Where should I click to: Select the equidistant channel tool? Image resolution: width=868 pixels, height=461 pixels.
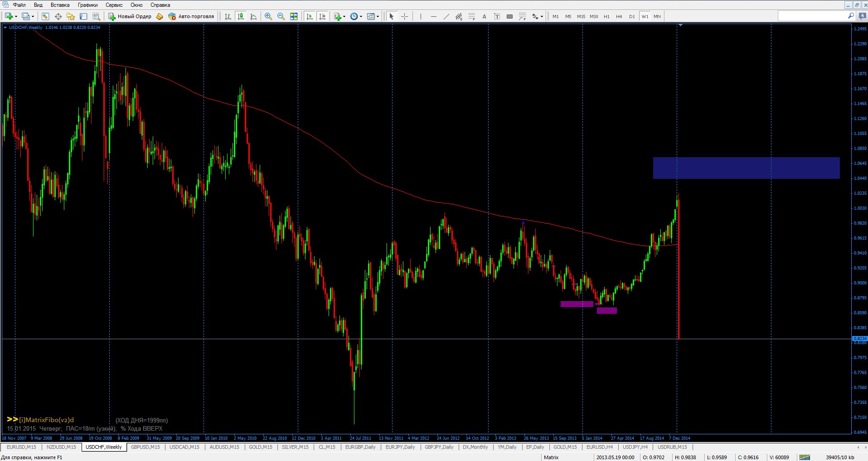pyautogui.click(x=459, y=16)
